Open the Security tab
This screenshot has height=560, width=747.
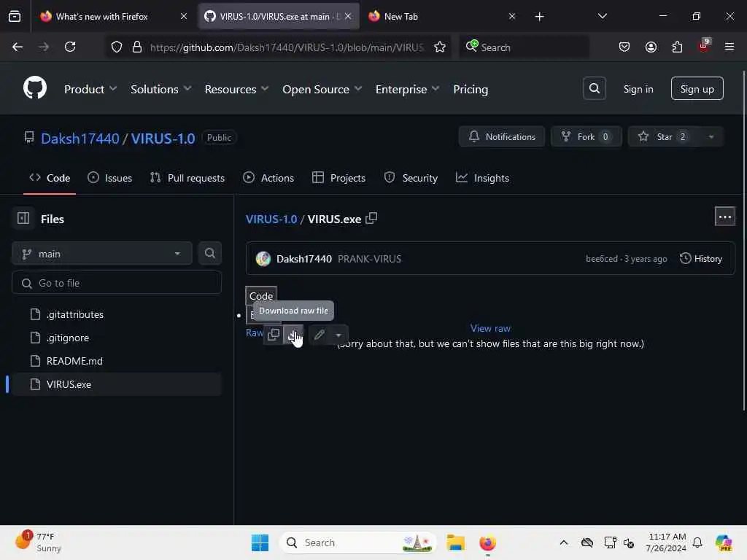(411, 178)
